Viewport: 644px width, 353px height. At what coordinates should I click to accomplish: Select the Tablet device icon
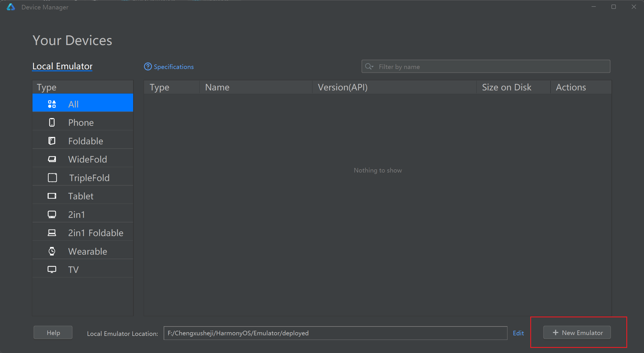coord(52,196)
